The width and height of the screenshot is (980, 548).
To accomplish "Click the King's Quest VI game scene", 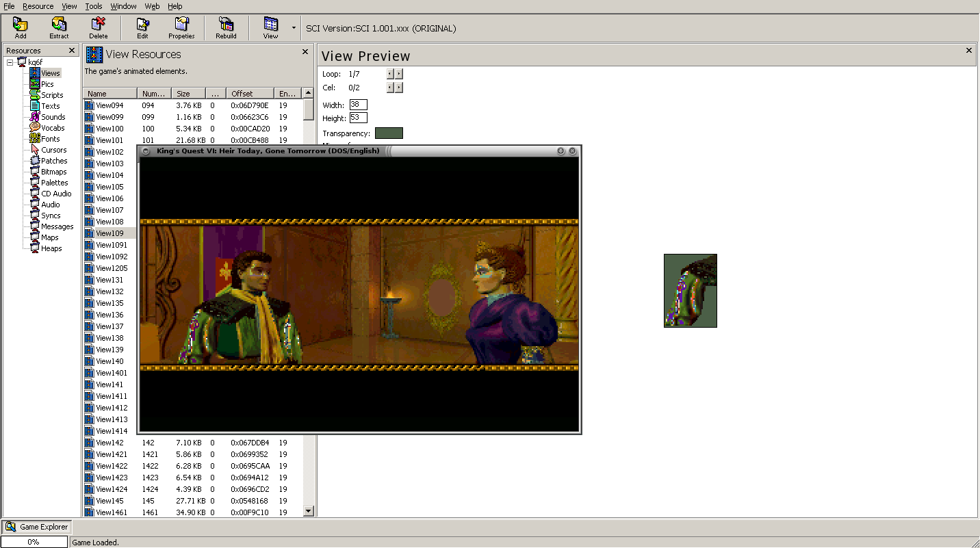I will point(359,295).
